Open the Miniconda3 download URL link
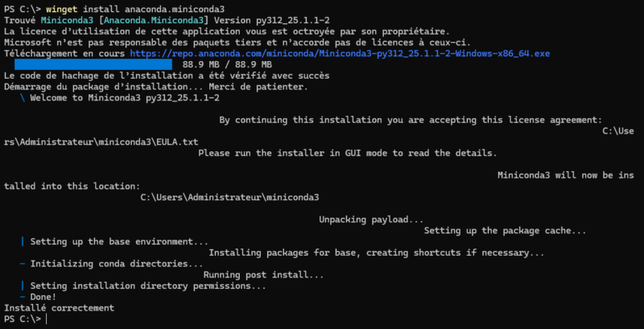The width and height of the screenshot is (644, 329). (341, 53)
